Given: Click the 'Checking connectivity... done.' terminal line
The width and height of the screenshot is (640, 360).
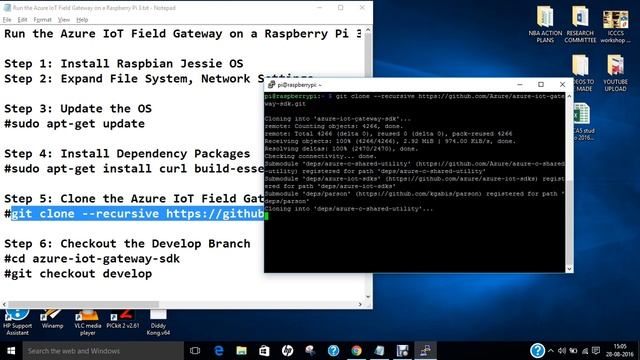Looking at the screenshot, I should (x=320, y=156).
